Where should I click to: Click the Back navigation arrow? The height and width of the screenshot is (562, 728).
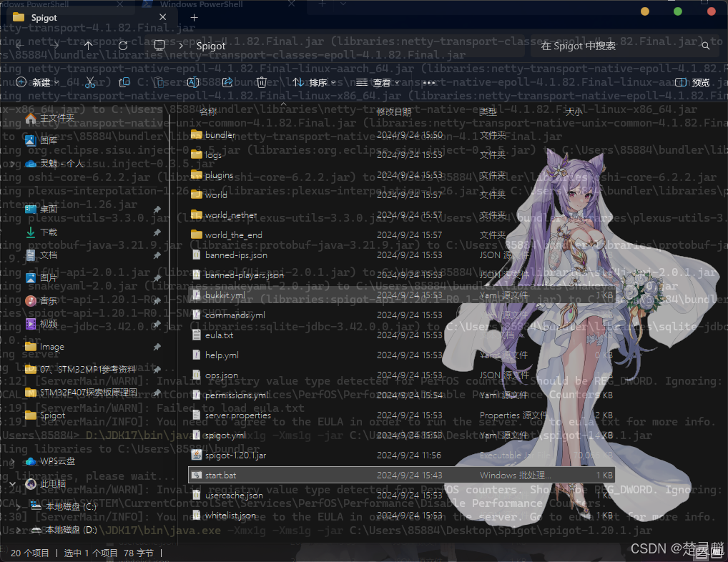tap(19, 46)
